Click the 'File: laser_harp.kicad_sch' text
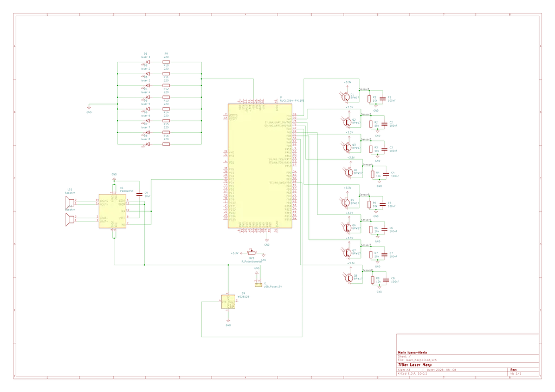Screen dimensions: 555x392 coord(417,360)
